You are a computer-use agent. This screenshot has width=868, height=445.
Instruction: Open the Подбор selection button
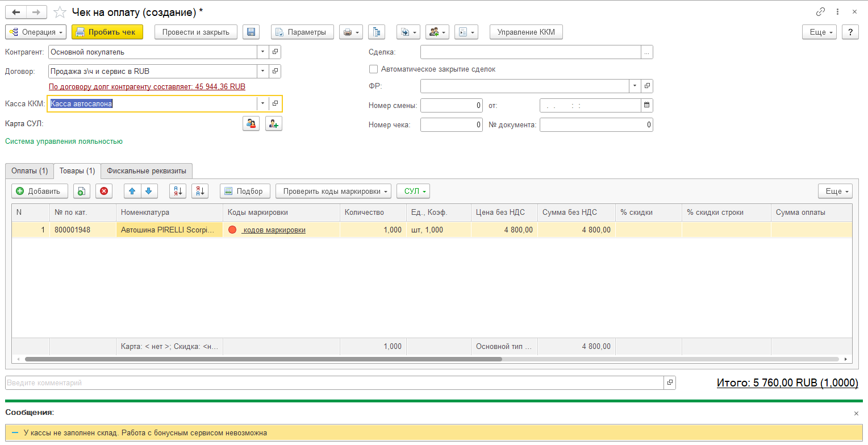(x=245, y=192)
